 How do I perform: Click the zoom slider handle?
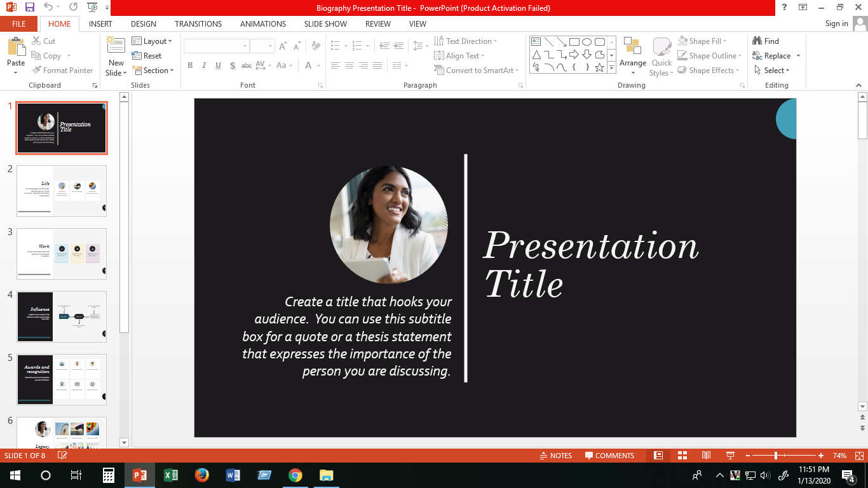click(776, 456)
